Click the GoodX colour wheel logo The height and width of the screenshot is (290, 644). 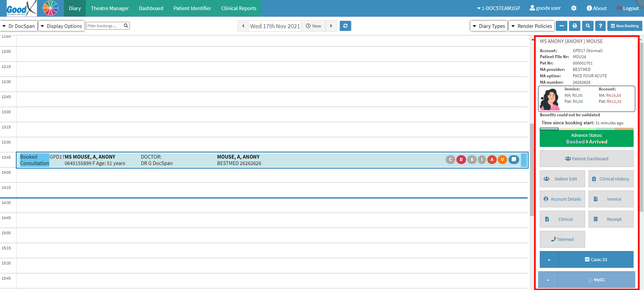tap(50, 8)
